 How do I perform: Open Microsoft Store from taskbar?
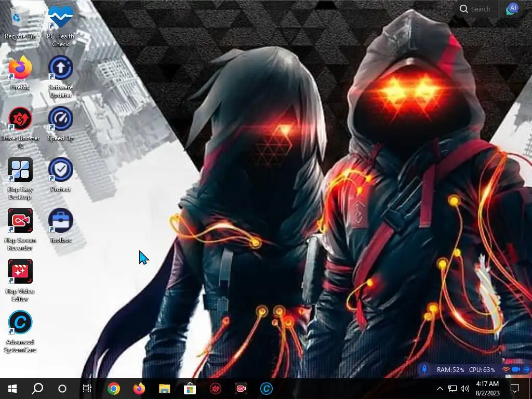(190, 389)
